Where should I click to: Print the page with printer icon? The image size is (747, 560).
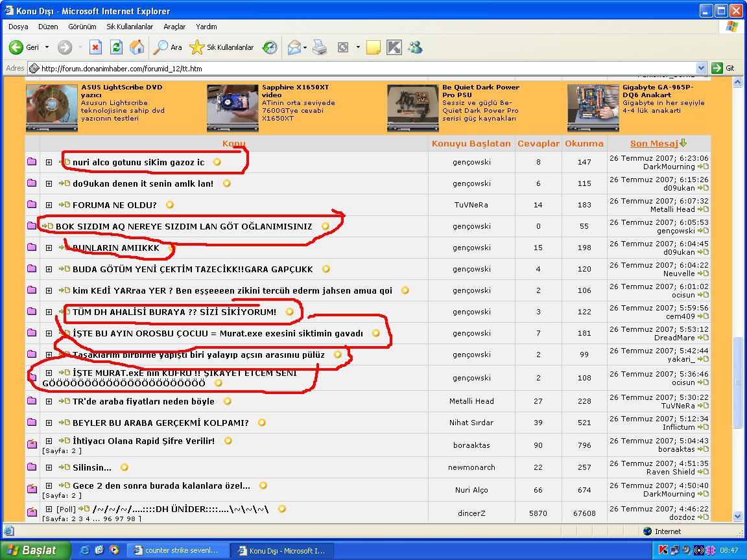click(320, 47)
